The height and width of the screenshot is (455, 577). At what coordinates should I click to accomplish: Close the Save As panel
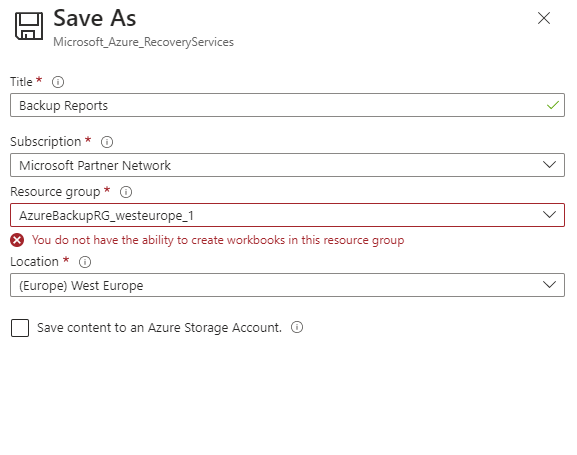point(544,18)
